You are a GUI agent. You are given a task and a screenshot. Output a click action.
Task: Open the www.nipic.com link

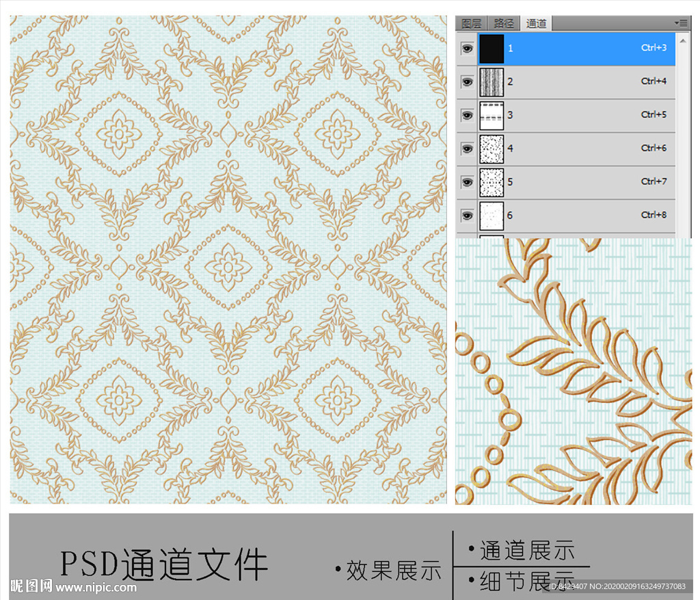(96, 587)
